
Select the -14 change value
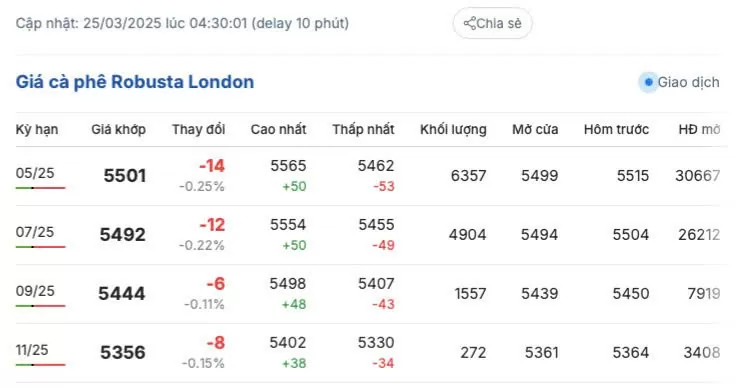(212, 166)
